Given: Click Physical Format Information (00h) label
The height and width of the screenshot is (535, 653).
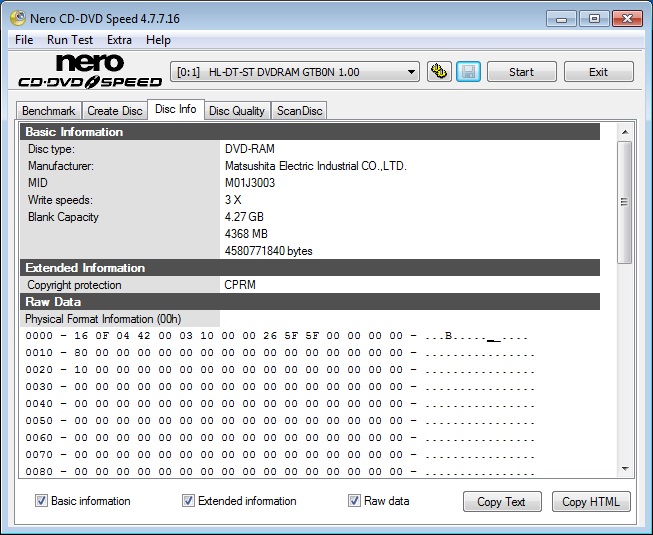Looking at the screenshot, I should pyautogui.click(x=103, y=319).
